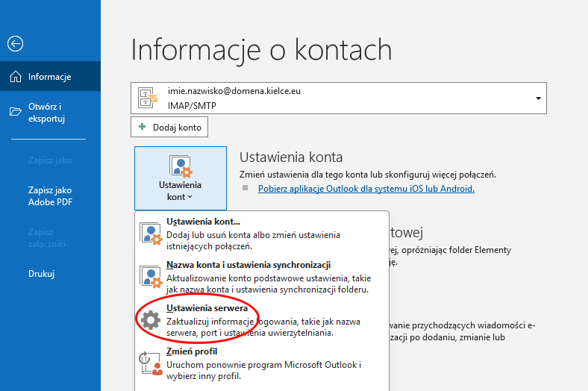
Task: Click the Informacje o kontach page title
Action: click(x=261, y=50)
